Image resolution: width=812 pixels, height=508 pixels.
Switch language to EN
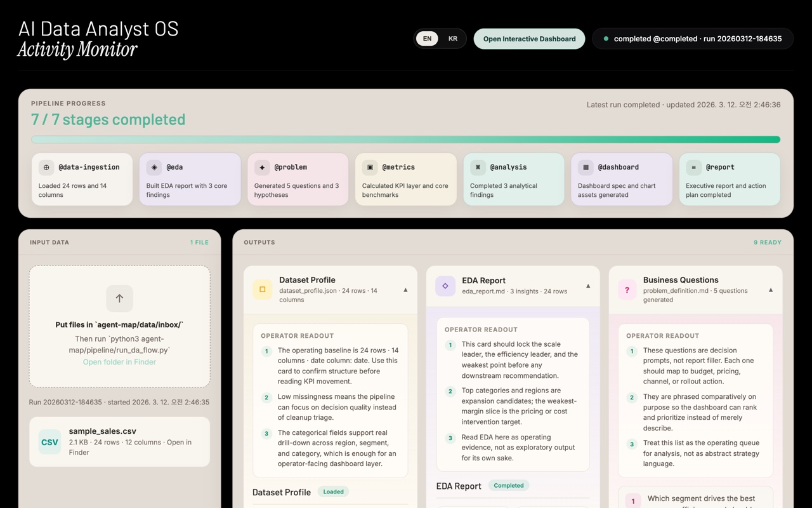(426, 38)
